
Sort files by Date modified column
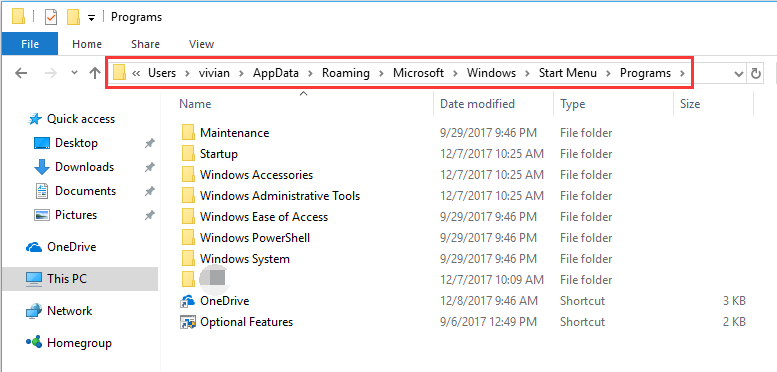[477, 104]
